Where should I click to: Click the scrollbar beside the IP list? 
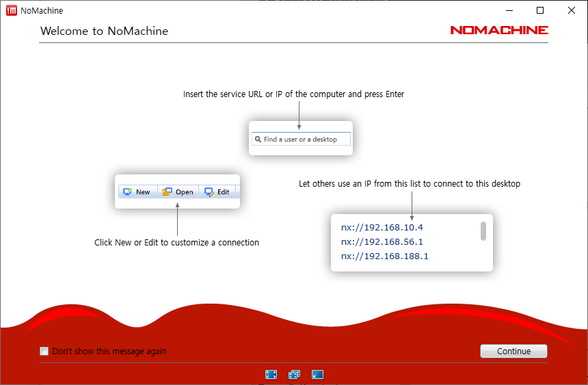[x=483, y=231]
